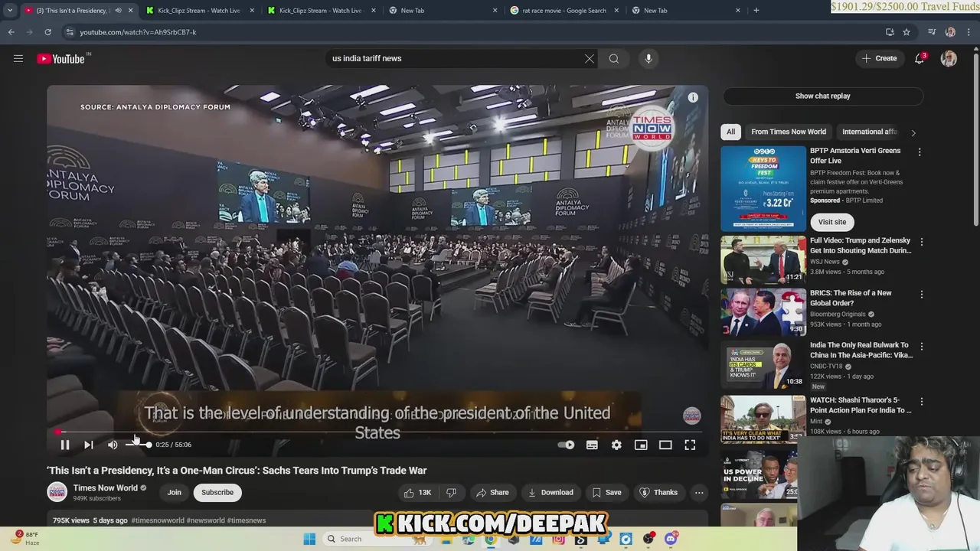Switch to theater mode
The height and width of the screenshot is (551, 980).
[x=665, y=445]
